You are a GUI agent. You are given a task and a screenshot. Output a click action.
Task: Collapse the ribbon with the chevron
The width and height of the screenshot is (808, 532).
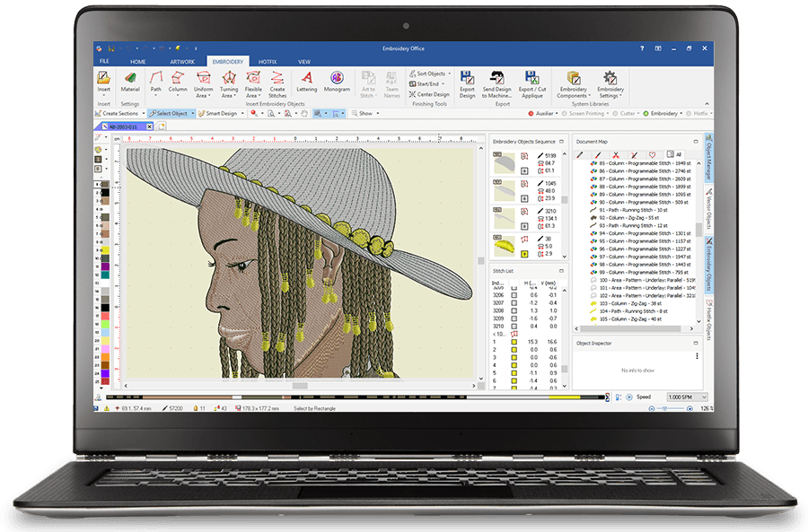pyautogui.click(x=707, y=103)
